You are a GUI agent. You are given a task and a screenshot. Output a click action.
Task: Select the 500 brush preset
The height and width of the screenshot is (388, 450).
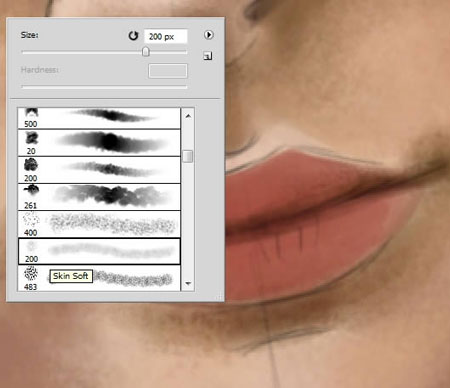(x=99, y=118)
